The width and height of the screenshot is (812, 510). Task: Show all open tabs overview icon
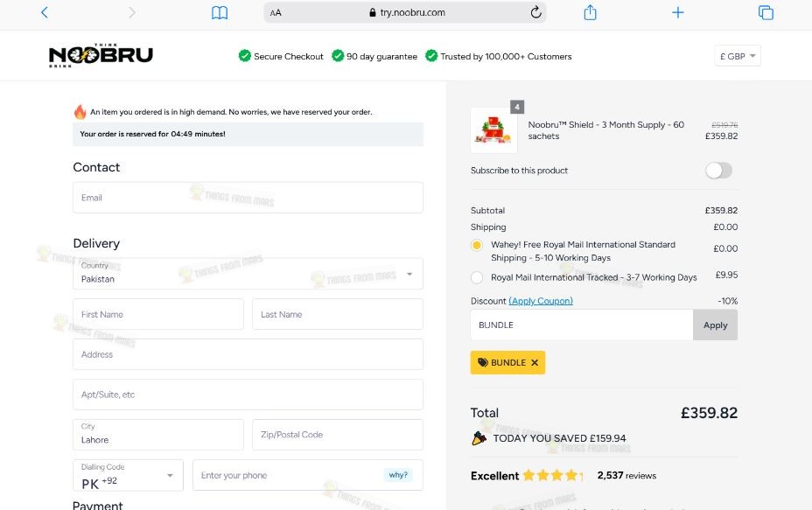click(766, 12)
